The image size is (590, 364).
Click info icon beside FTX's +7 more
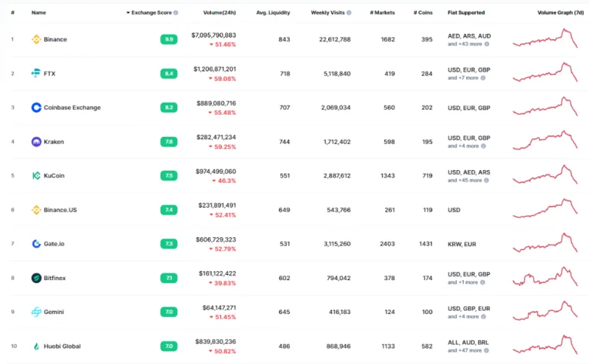click(483, 78)
